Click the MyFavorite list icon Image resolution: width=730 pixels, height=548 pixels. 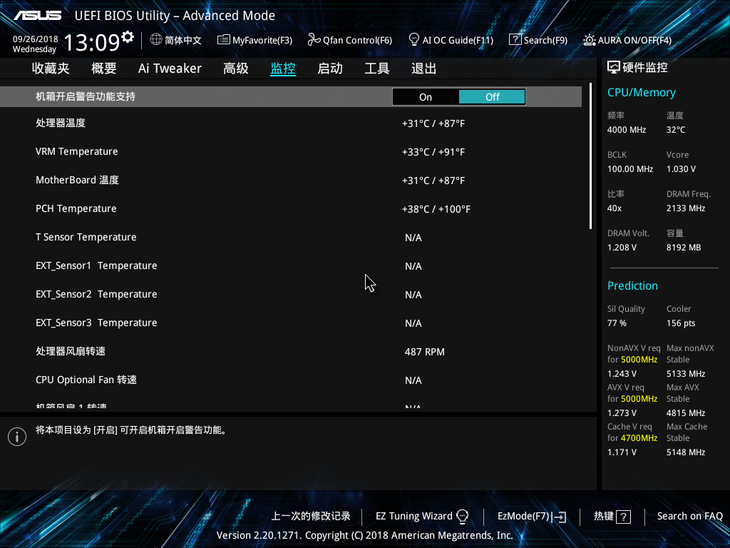click(x=223, y=40)
